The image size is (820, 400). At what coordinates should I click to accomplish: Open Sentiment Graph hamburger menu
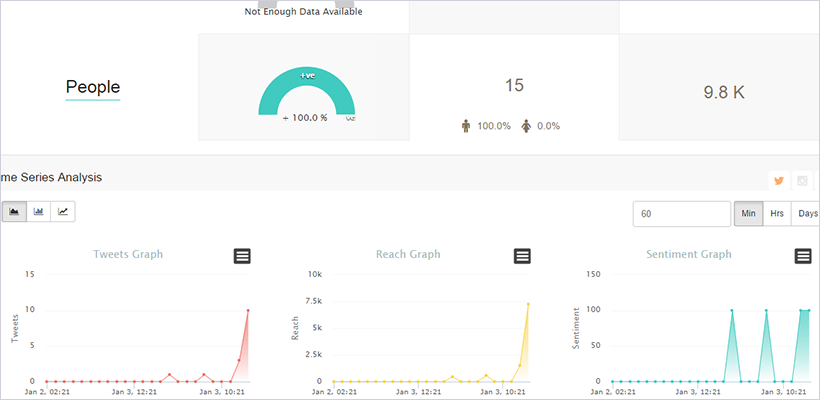pyautogui.click(x=802, y=256)
